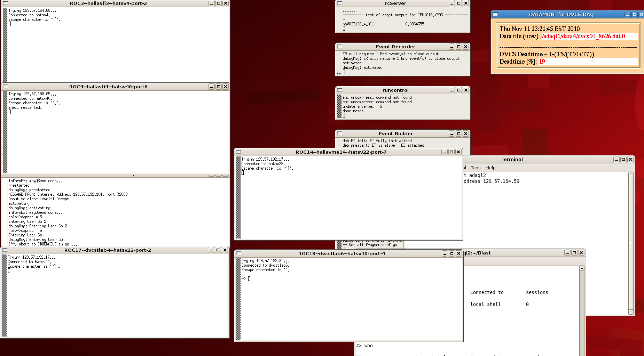Open window menu icon of DATAMON window
644x356 pixels.
tap(495, 14)
